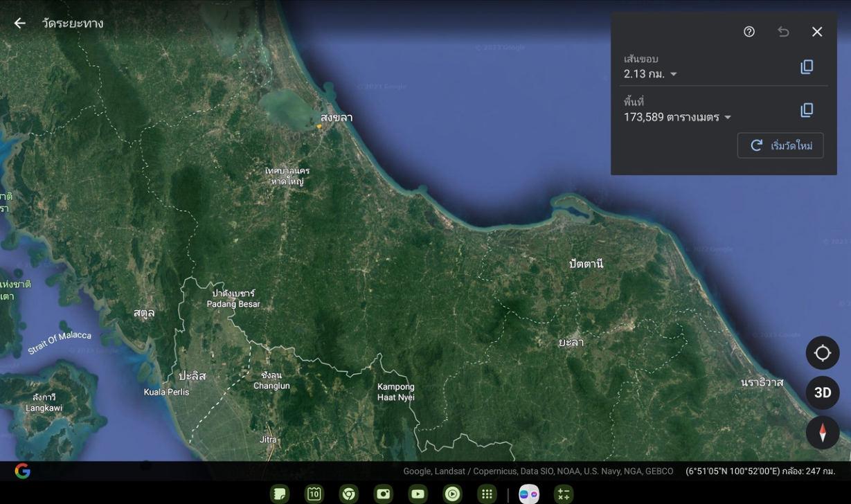Copy the perimeter value 2.13 กม.
Screen dimensions: 851x504
point(807,66)
